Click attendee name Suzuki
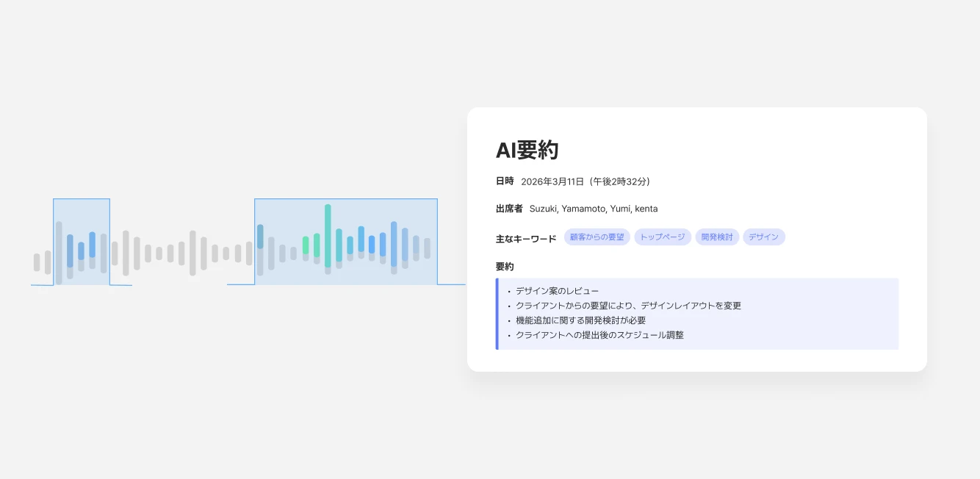 543,209
